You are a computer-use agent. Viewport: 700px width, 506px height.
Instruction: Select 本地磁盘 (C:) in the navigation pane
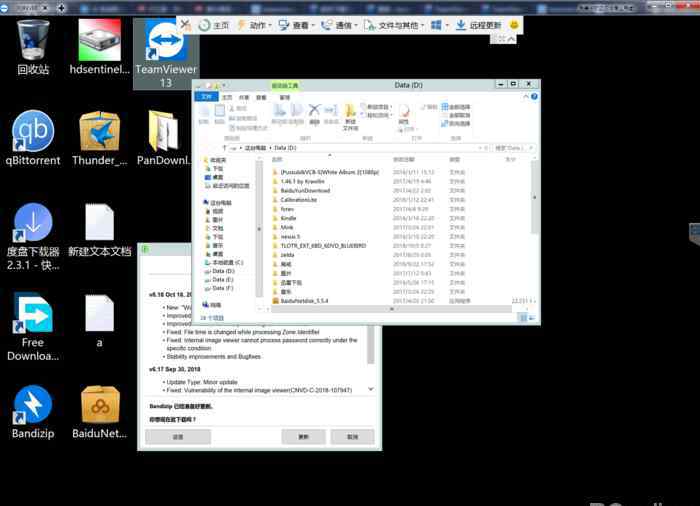click(x=224, y=263)
